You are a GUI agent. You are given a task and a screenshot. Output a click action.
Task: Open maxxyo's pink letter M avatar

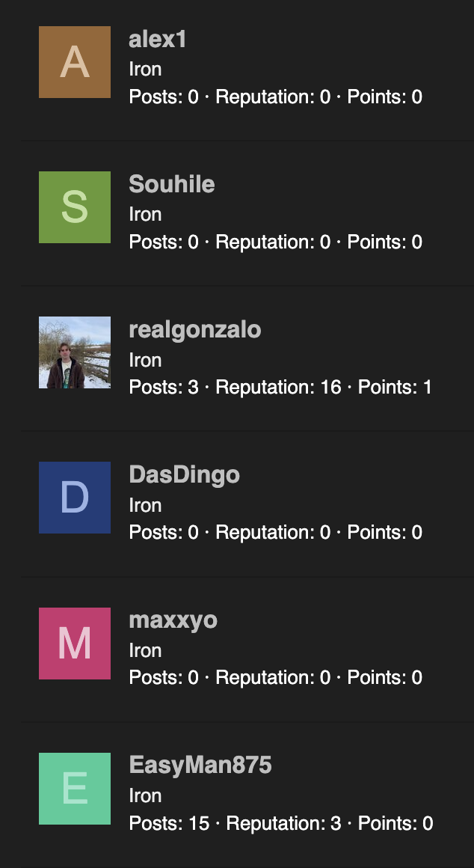[75, 644]
